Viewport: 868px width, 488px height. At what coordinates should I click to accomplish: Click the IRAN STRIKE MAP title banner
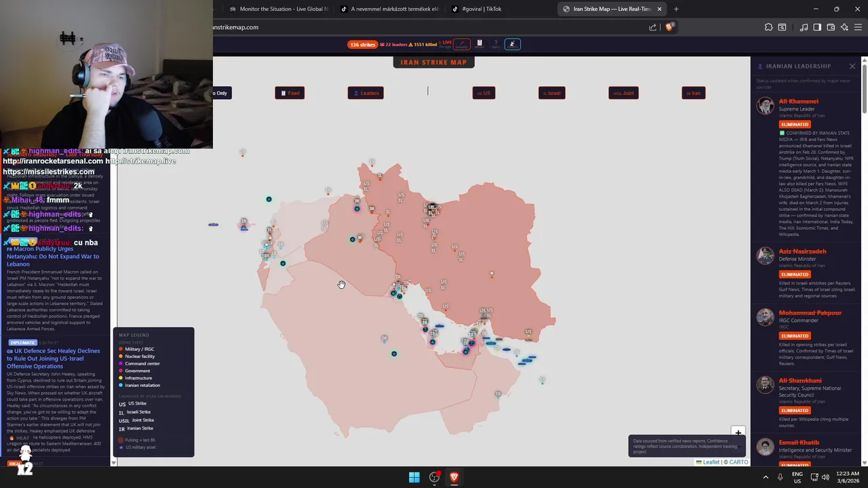point(433,62)
